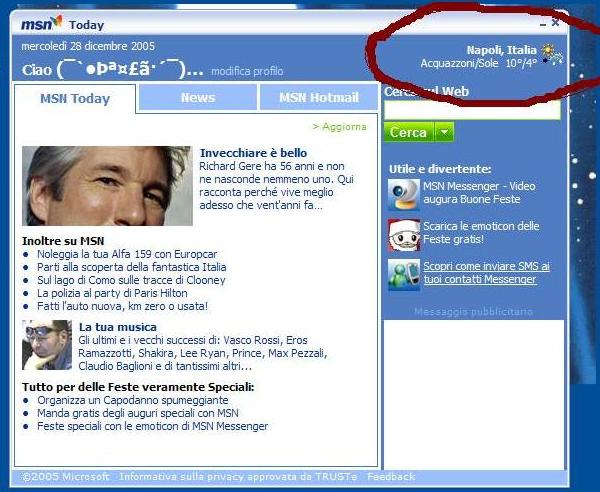
Task: Switch to the MSN Today tab
Action: coord(75,99)
